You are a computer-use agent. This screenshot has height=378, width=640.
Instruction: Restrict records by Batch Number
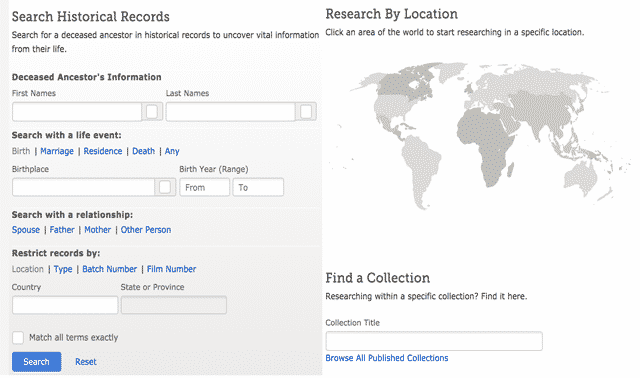pyautogui.click(x=109, y=269)
